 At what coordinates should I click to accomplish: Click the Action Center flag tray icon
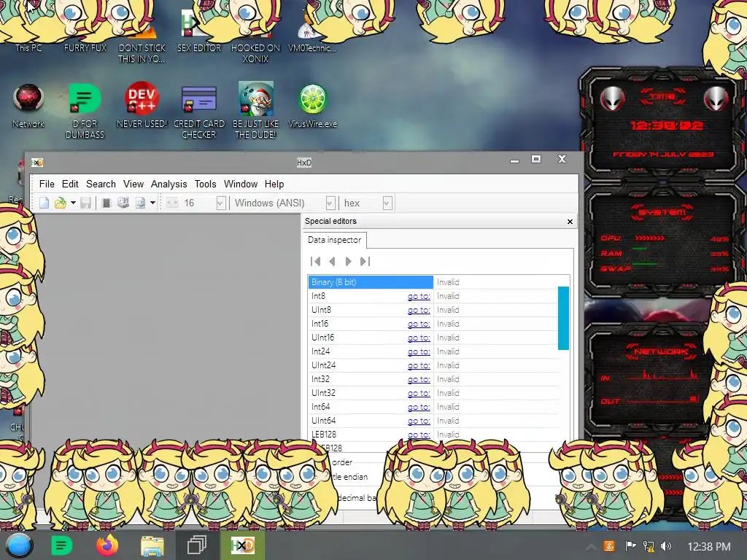click(x=630, y=546)
